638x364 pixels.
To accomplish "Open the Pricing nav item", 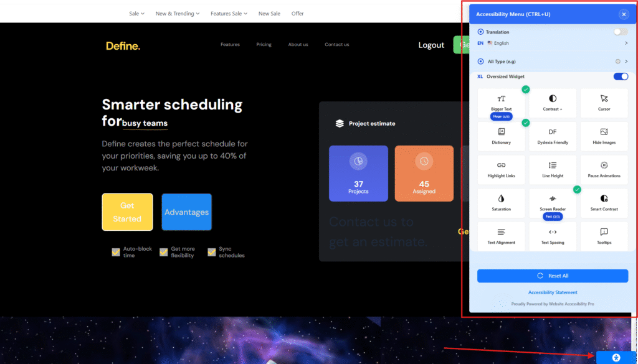I will (x=264, y=45).
